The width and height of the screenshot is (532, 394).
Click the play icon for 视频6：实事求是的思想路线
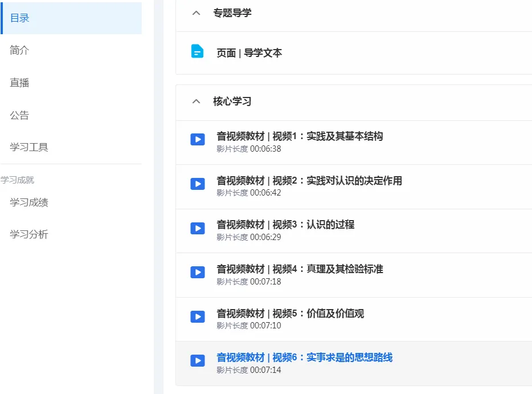pos(197,360)
